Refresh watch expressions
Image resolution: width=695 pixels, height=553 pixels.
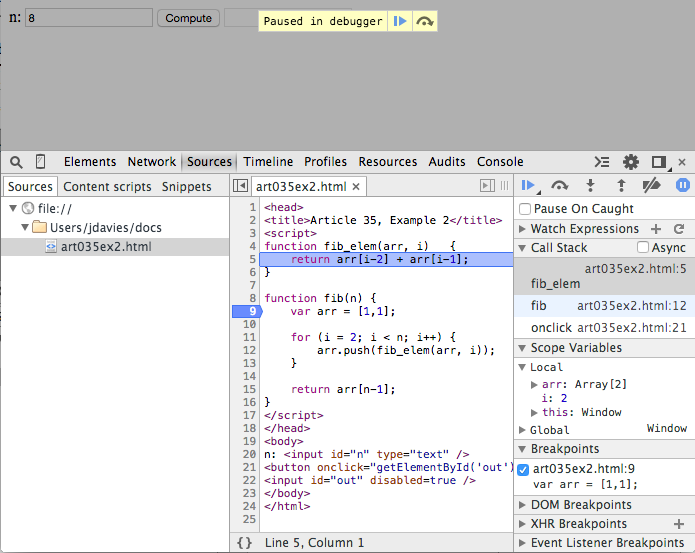pos(679,229)
